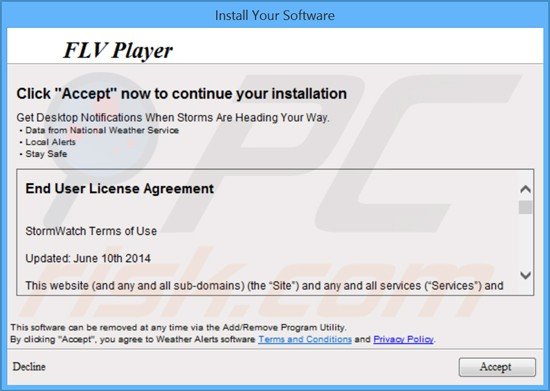550x391 pixels.
Task: Click the FLV Player title text
Action: coord(118,50)
